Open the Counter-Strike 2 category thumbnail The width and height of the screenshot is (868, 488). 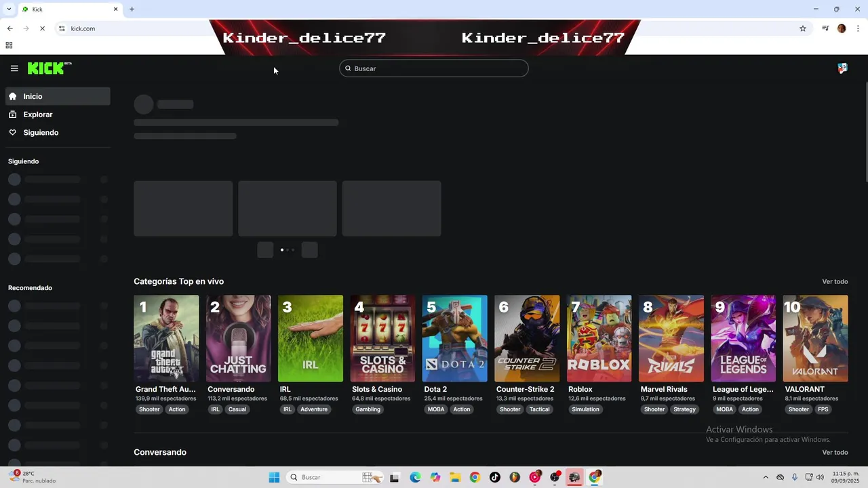point(527,338)
